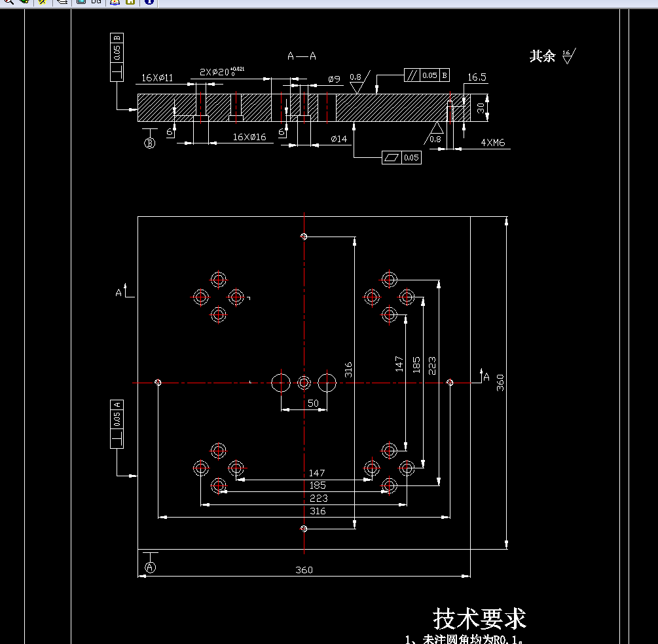Viewport: 658px width, 644px height.
Task: Select the 16X⌀11 dimension label
Action: coord(157,78)
